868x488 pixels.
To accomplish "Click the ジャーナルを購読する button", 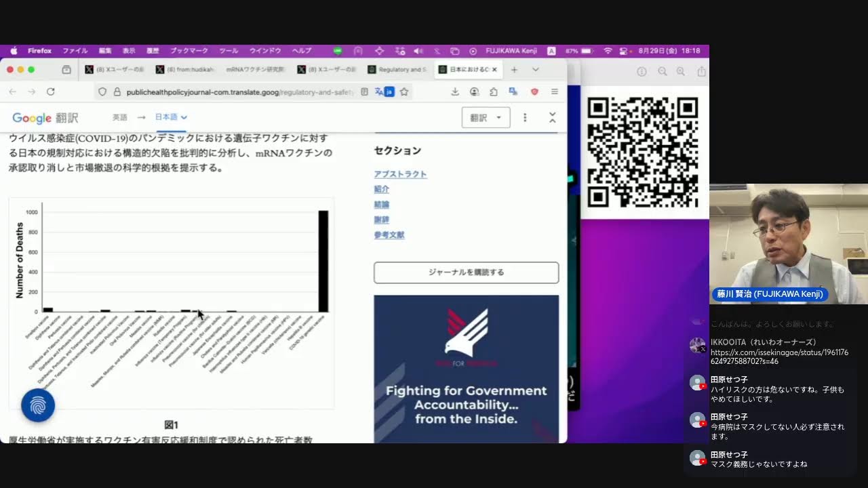I will (466, 272).
